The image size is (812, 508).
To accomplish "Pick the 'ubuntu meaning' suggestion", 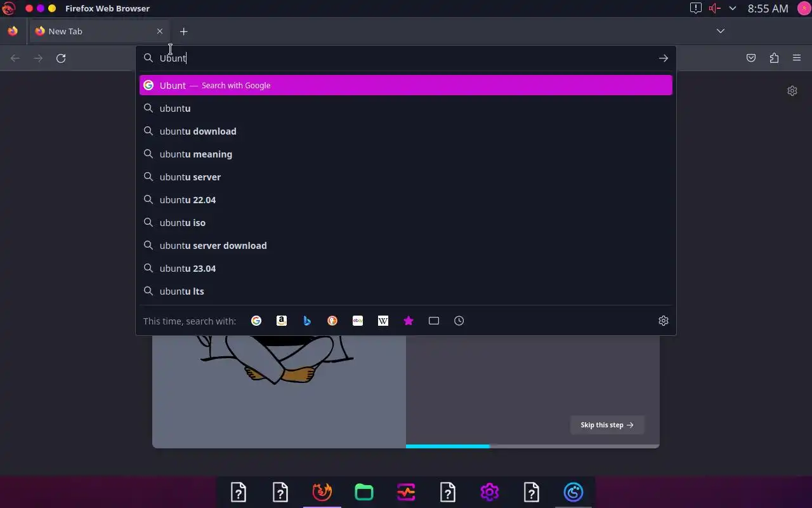I will point(406,154).
